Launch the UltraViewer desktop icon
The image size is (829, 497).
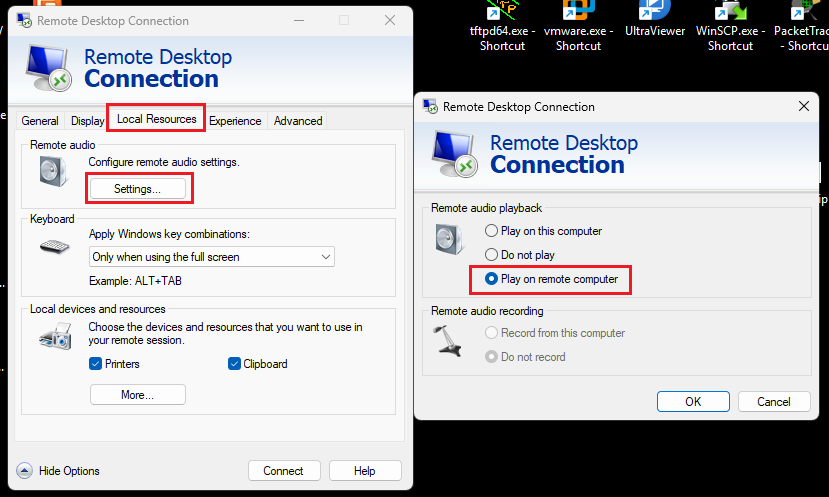pyautogui.click(x=655, y=21)
